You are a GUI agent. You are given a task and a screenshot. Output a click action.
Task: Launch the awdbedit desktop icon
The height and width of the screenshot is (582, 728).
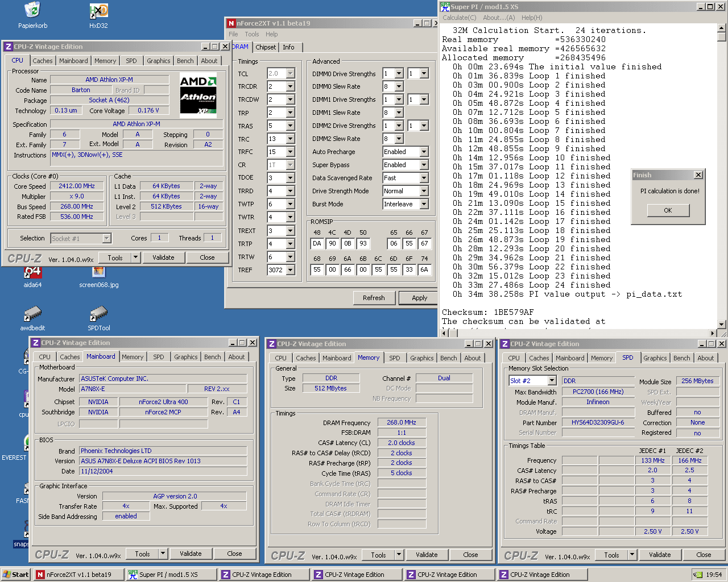click(x=32, y=314)
